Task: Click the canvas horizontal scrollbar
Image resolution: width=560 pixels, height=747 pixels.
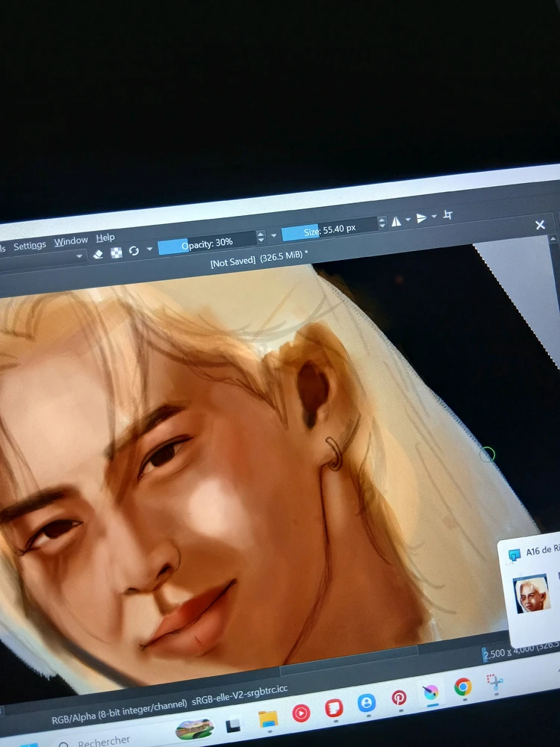Action: coord(349,660)
